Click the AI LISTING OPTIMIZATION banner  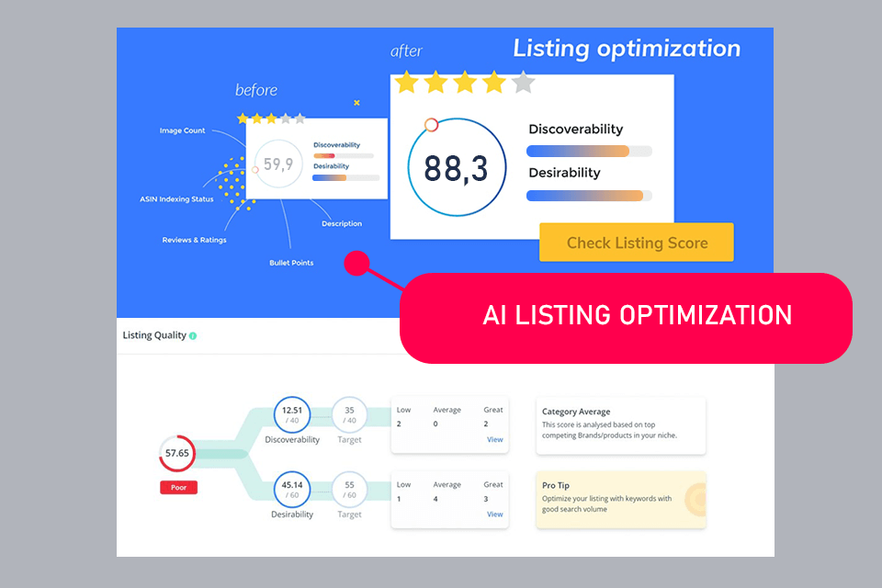(626, 318)
